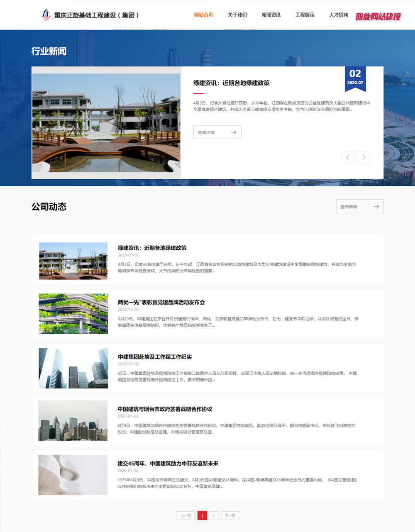Image resolution: width=415 pixels, height=532 pixels.
Task: Go to the 新闻资讯 menu section
Action: tap(271, 15)
